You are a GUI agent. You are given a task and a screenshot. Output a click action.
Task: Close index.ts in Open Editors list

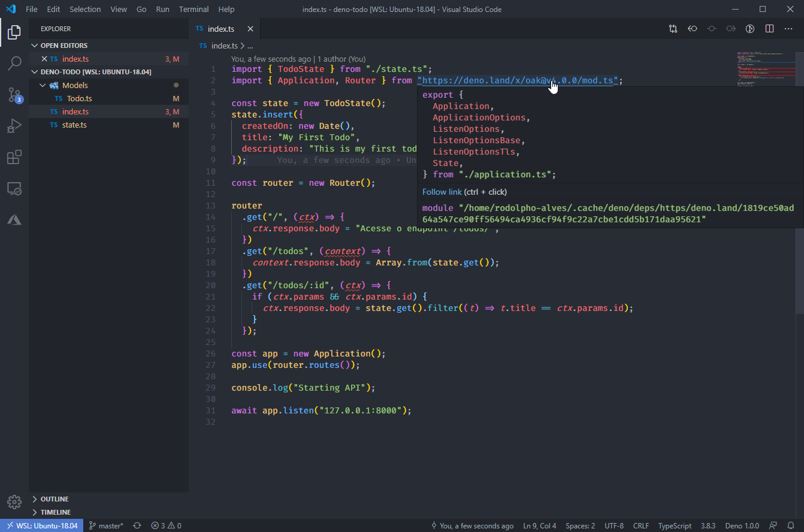click(x=44, y=59)
